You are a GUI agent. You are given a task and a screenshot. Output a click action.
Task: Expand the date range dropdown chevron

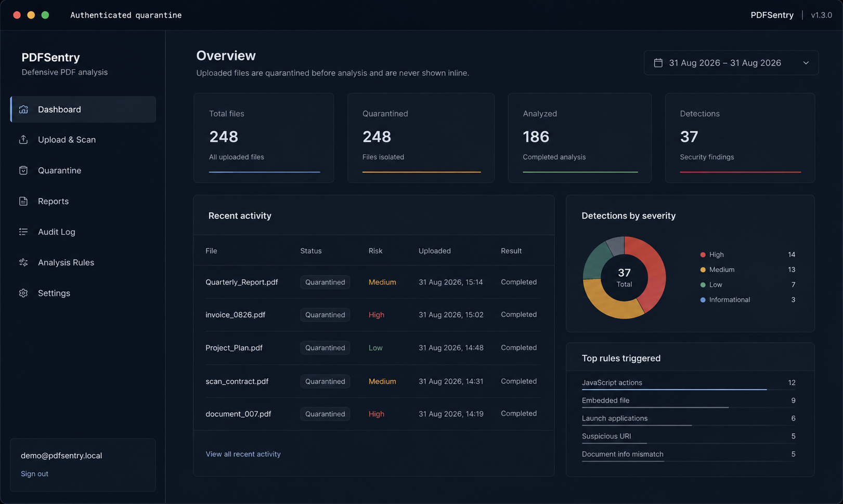pos(806,63)
